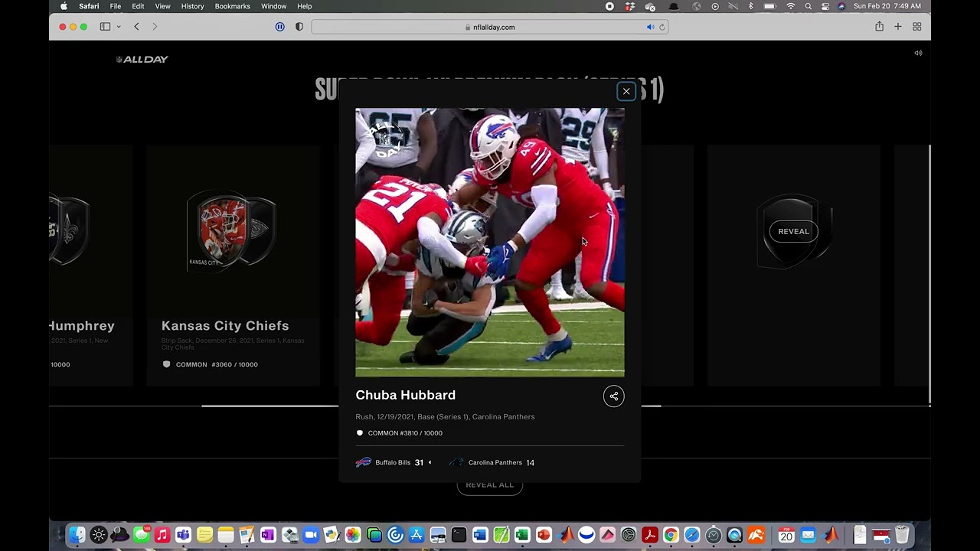Click the horizontal pack scrollbar
This screenshot has width=980, height=551.
(x=431, y=406)
